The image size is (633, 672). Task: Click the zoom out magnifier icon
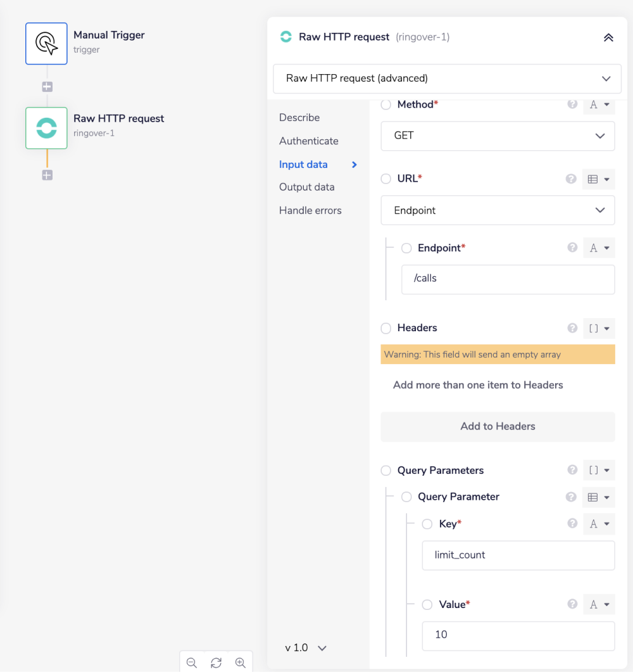pyautogui.click(x=192, y=662)
